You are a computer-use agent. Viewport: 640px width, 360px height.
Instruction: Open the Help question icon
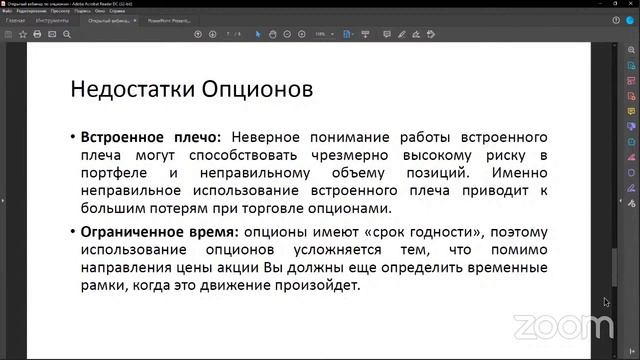point(616,20)
